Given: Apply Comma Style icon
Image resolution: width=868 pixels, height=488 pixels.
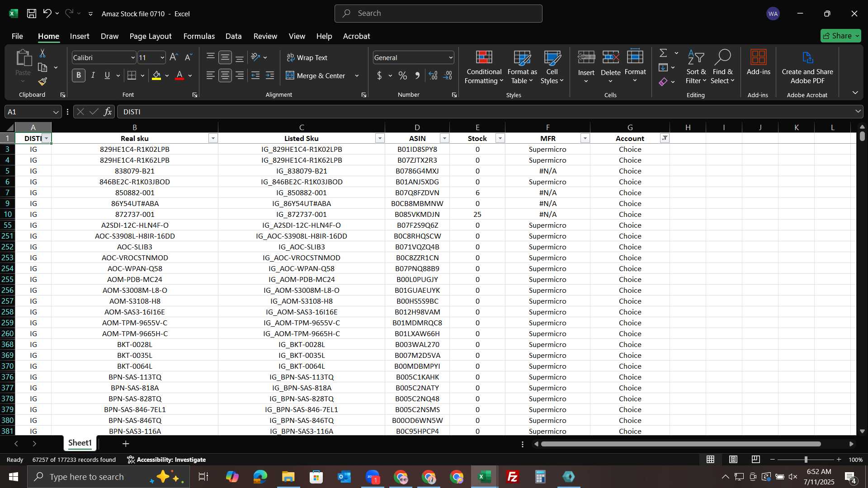Looking at the screenshot, I should 418,75.
